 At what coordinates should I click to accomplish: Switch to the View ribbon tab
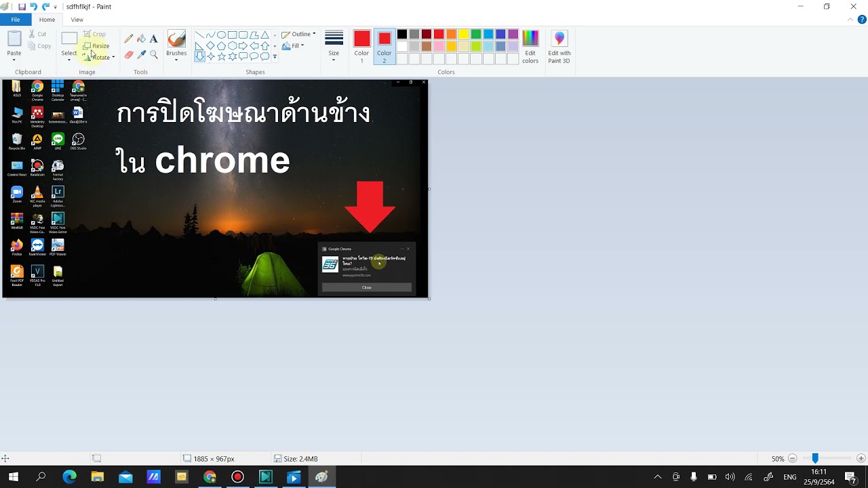77,20
